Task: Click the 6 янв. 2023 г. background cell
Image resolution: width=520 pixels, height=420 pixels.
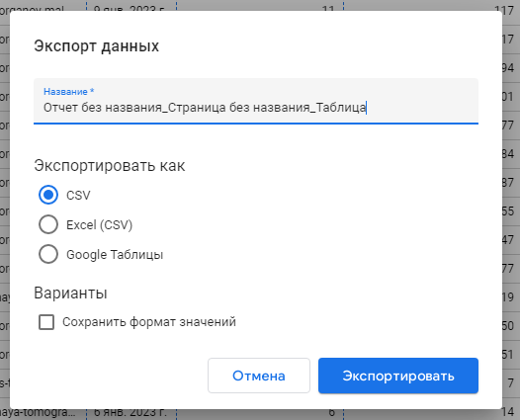Action: click(130, 412)
